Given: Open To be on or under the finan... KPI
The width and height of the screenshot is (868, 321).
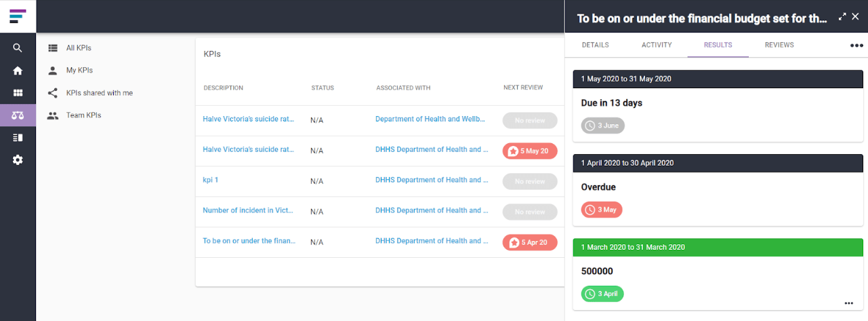Looking at the screenshot, I should click(249, 241).
